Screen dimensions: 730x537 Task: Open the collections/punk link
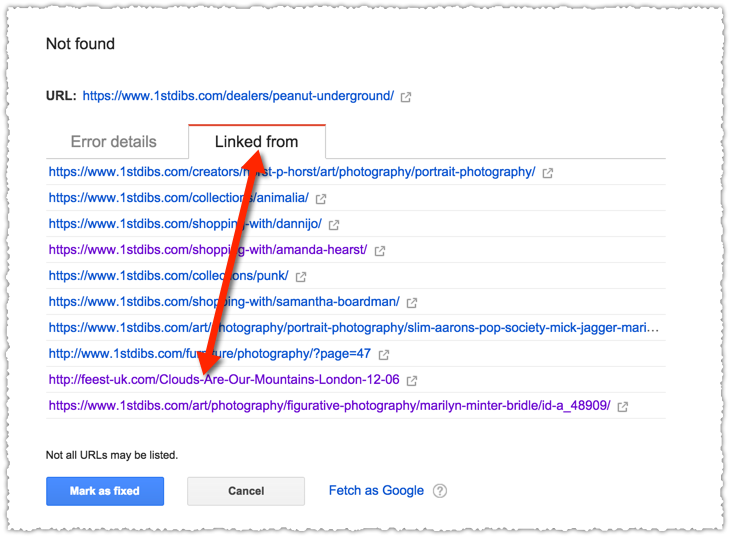tap(169, 276)
